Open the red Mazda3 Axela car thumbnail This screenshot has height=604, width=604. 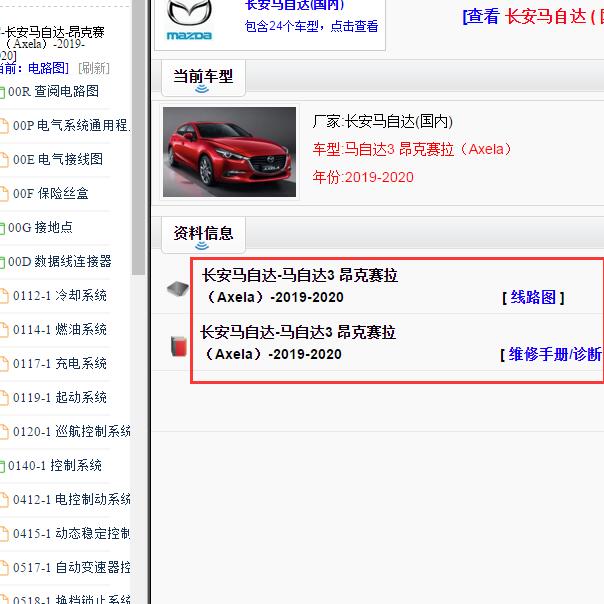pyautogui.click(x=230, y=152)
